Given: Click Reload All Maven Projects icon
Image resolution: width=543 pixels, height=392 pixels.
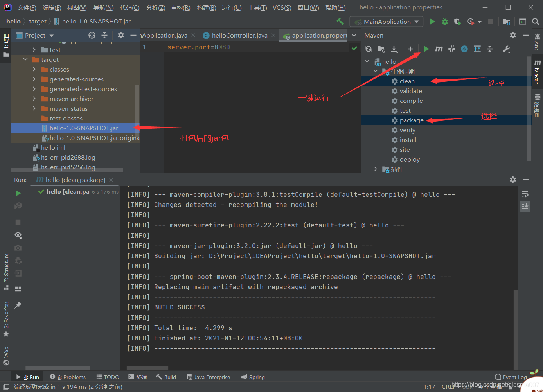Looking at the screenshot, I should pos(368,49).
